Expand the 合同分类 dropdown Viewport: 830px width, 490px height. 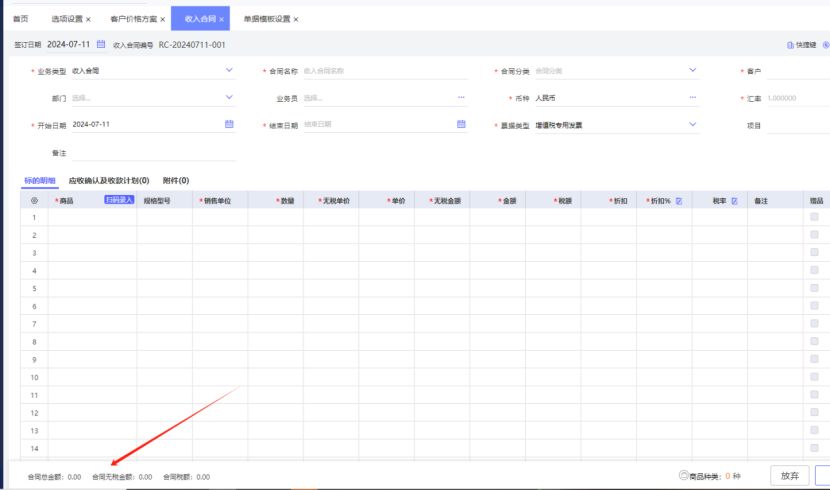coord(692,71)
